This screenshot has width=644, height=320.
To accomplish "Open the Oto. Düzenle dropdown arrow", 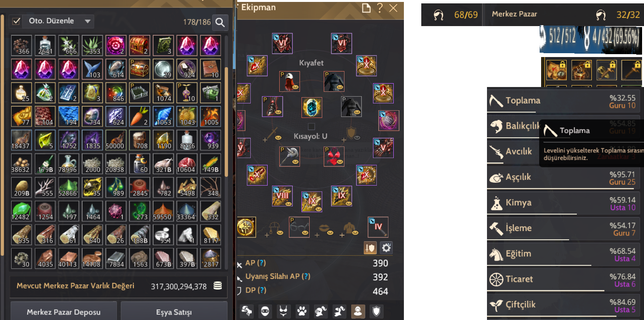I will click(87, 21).
